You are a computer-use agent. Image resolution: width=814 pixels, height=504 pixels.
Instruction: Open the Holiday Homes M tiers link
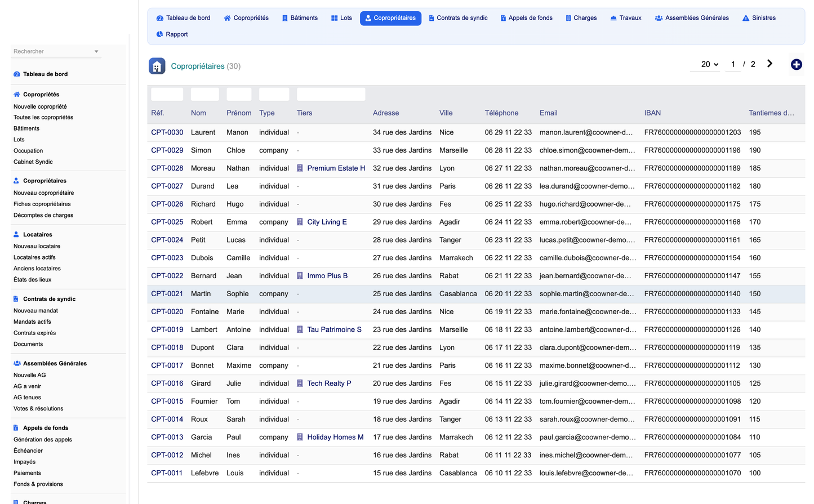click(335, 437)
